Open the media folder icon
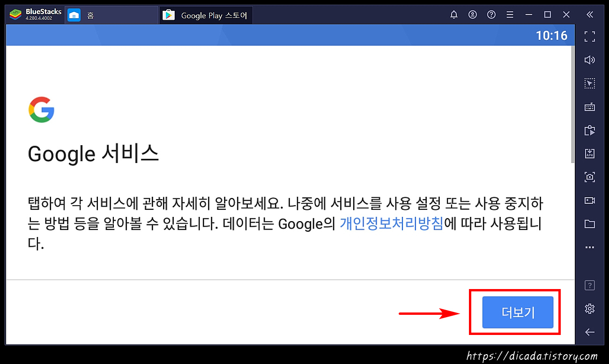 (x=590, y=223)
